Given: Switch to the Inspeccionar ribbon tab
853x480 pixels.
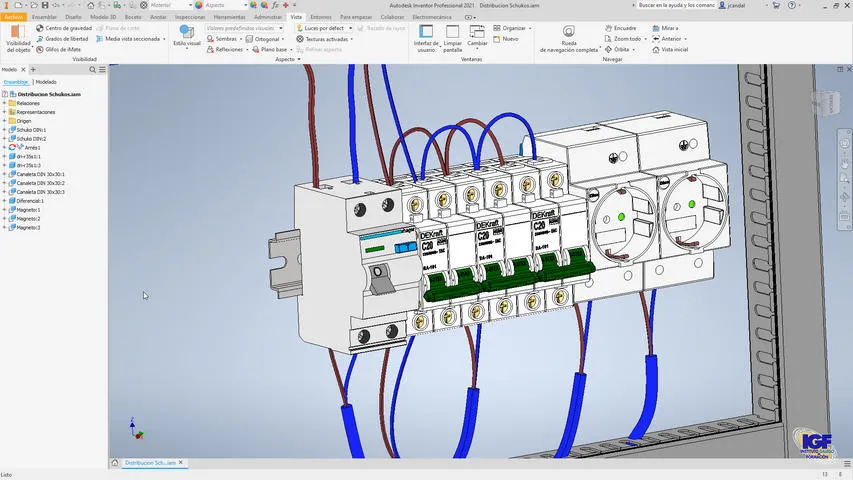Looking at the screenshot, I should tap(190, 17).
